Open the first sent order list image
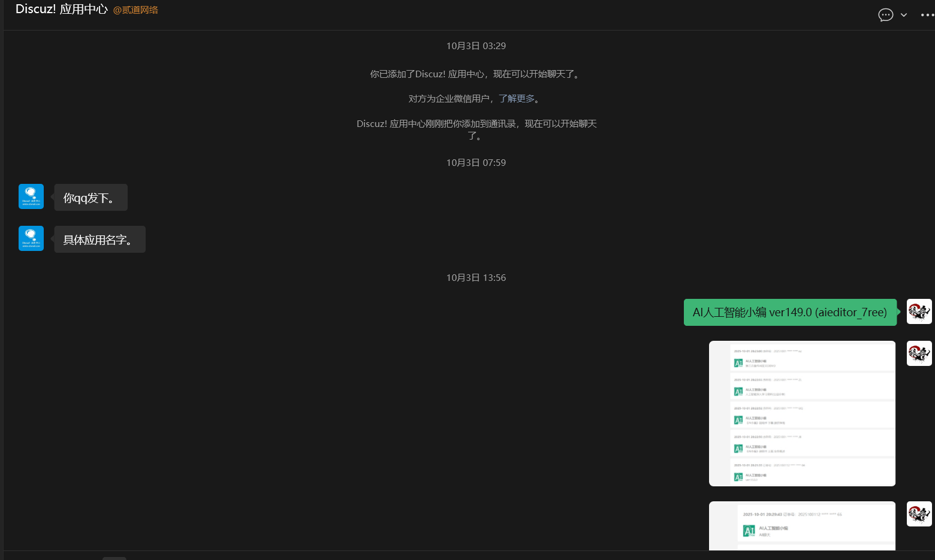Viewport: 935px width, 560px height. [x=802, y=413]
